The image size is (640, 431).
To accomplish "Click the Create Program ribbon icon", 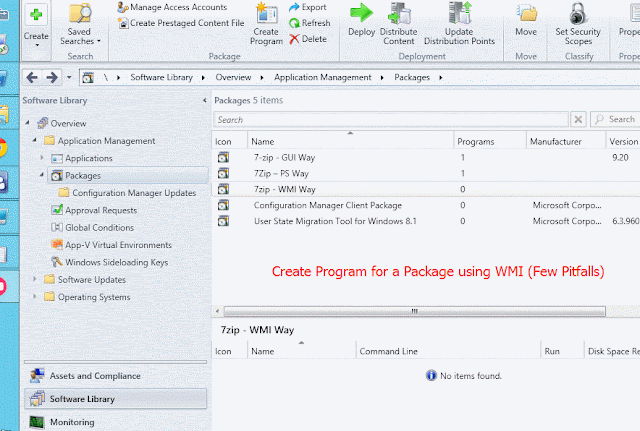I will [267, 14].
